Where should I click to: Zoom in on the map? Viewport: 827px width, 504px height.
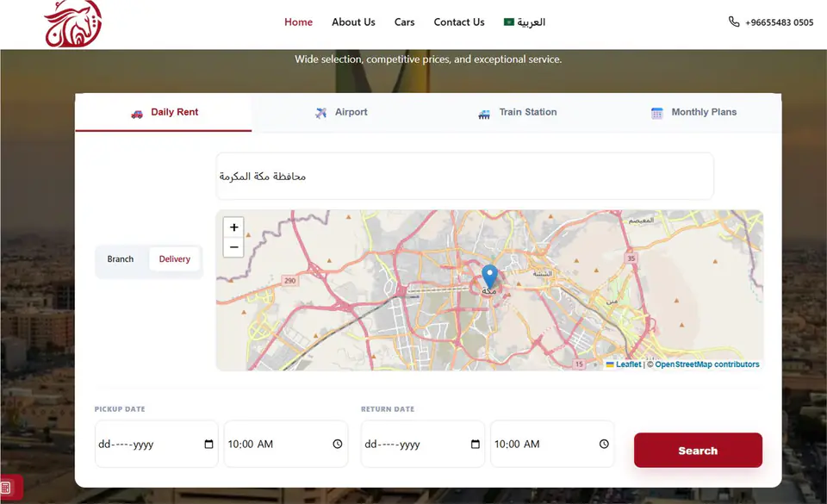[x=233, y=227]
